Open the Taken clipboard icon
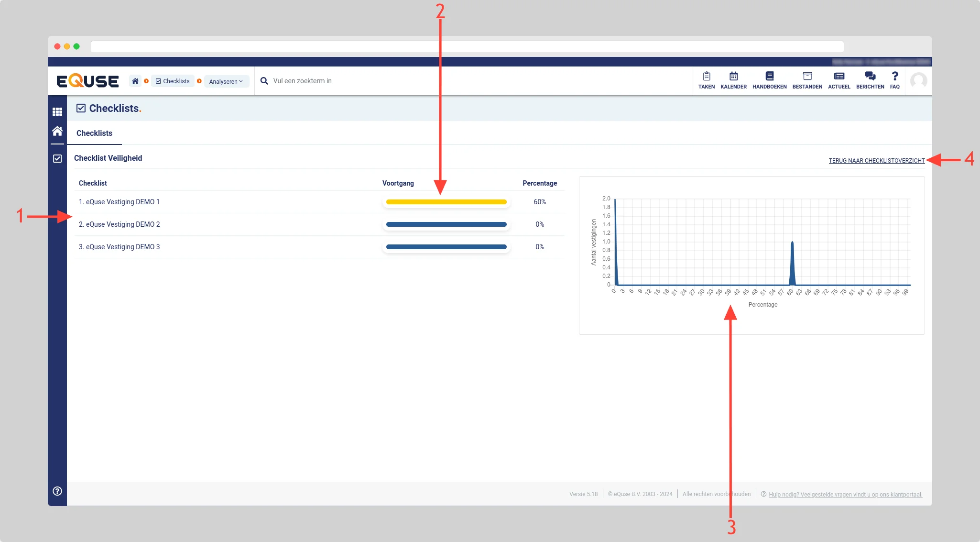Image resolution: width=980 pixels, height=542 pixels. click(x=706, y=77)
